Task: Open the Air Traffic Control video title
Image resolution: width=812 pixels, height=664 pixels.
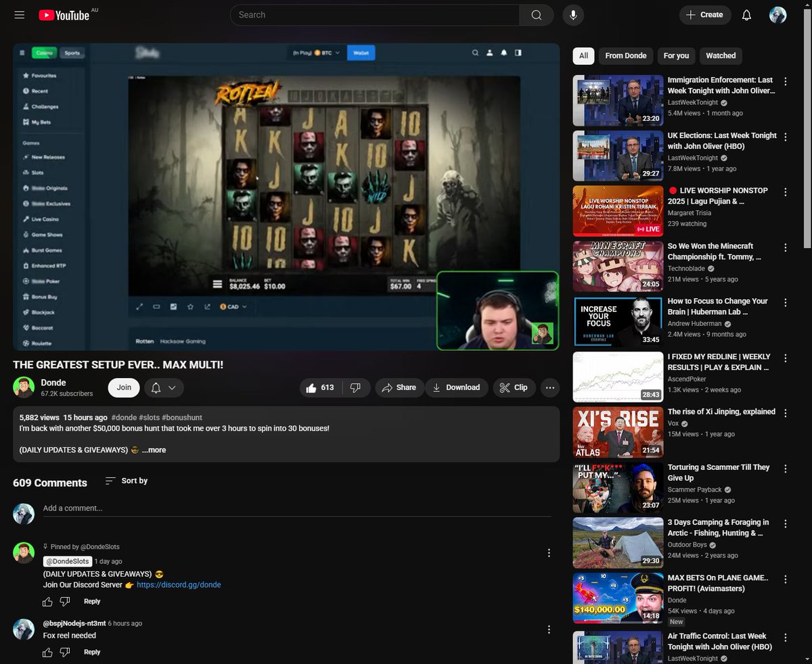Action: click(x=719, y=642)
